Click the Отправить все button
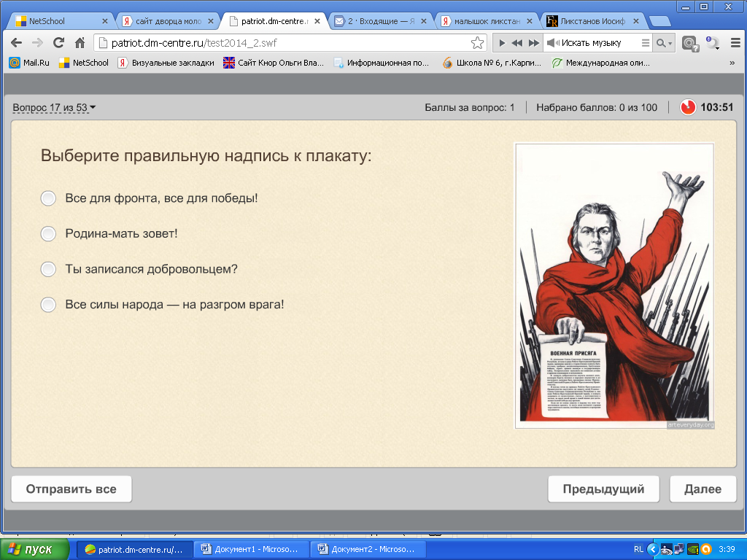The width and height of the screenshot is (747, 560). pyautogui.click(x=71, y=489)
